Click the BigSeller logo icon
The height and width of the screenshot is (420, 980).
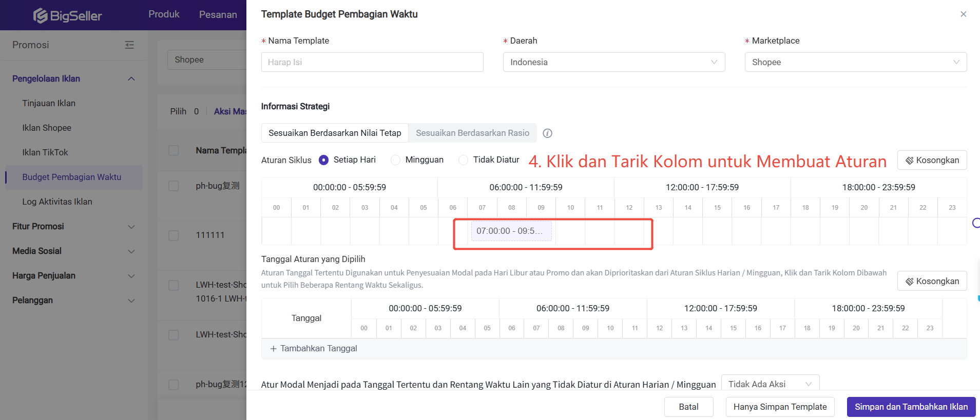pos(41,16)
